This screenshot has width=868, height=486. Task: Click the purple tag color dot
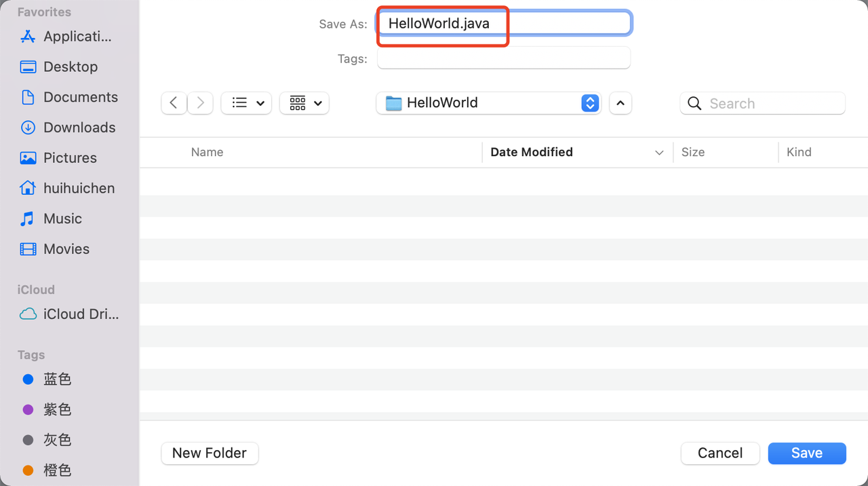(x=28, y=409)
